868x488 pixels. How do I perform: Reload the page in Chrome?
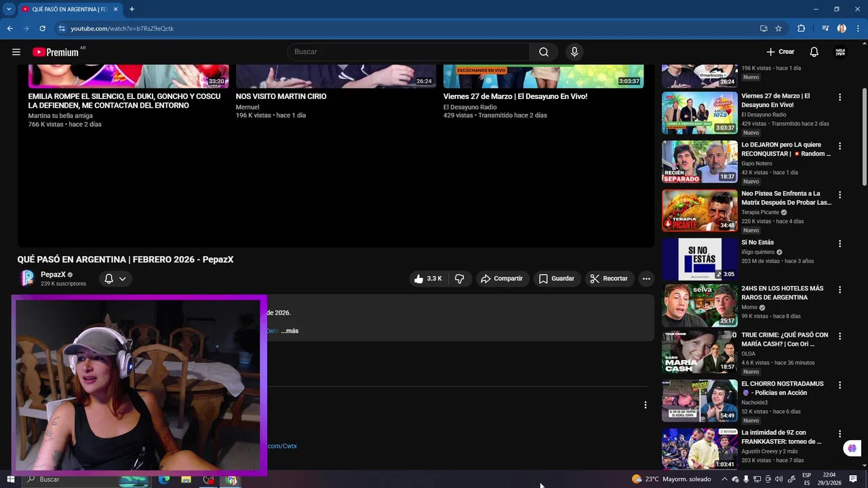[42, 28]
